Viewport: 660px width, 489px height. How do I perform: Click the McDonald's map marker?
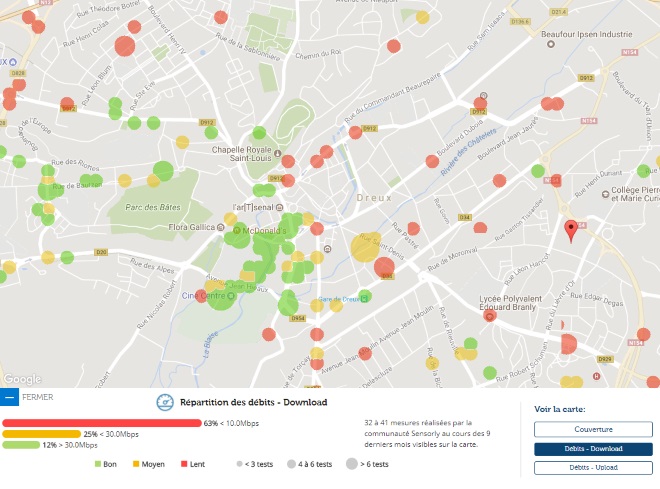pos(239,231)
